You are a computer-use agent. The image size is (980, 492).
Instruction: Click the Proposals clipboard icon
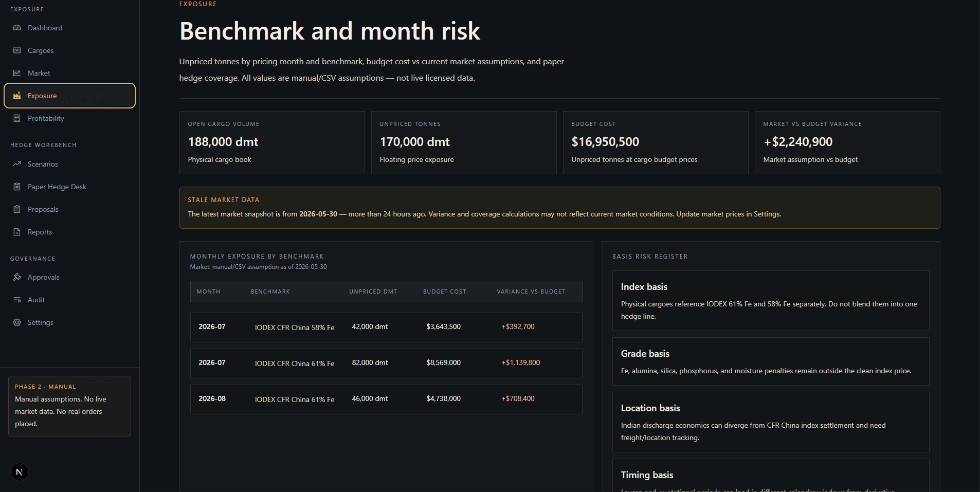point(17,209)
